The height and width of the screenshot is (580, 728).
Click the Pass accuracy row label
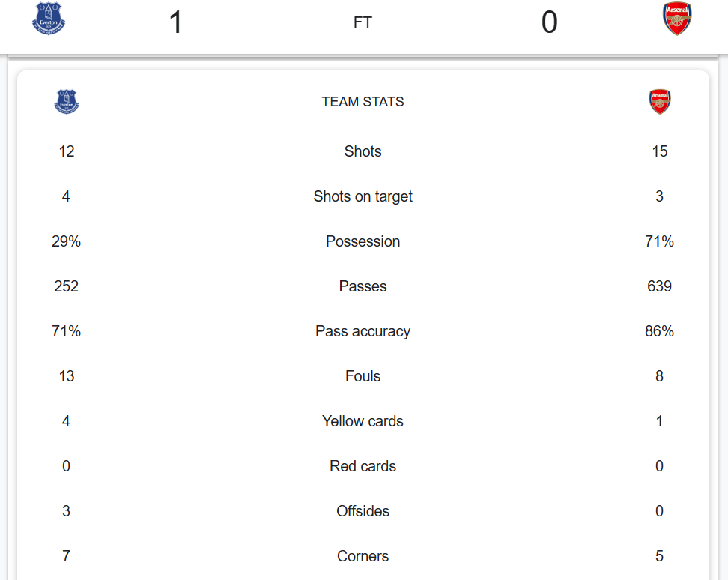click(363, 331)
